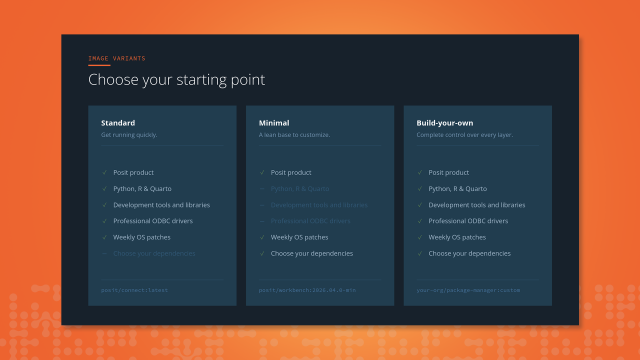The height and width of the screenshot is (360, 640).
Task: Click 'Python, R & Quarto' text in Standard card
Action: coord(142,189)
